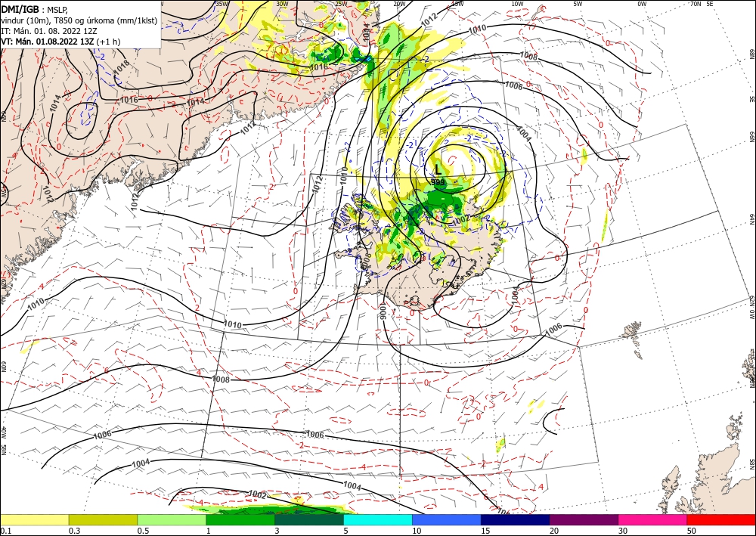Click the "50" legend value

[x=692, y=531]
